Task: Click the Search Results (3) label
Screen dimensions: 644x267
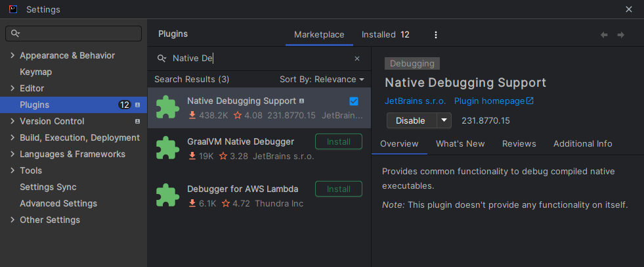Action: tap(192, 79)
